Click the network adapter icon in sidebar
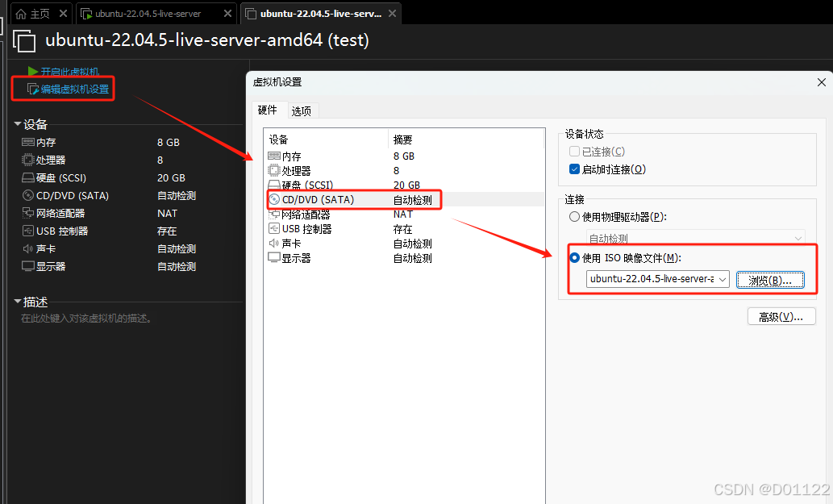The image size is (833, 504). 27,213
